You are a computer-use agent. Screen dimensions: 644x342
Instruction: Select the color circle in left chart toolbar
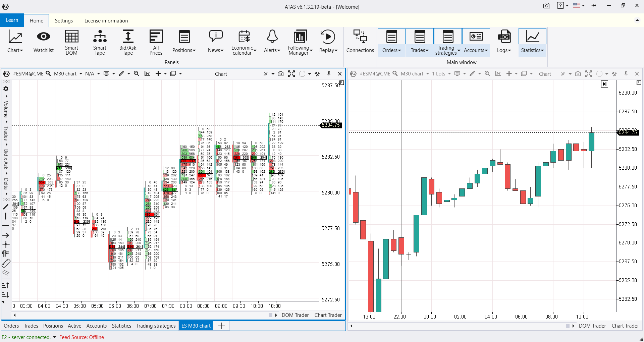tap(302, 74)
